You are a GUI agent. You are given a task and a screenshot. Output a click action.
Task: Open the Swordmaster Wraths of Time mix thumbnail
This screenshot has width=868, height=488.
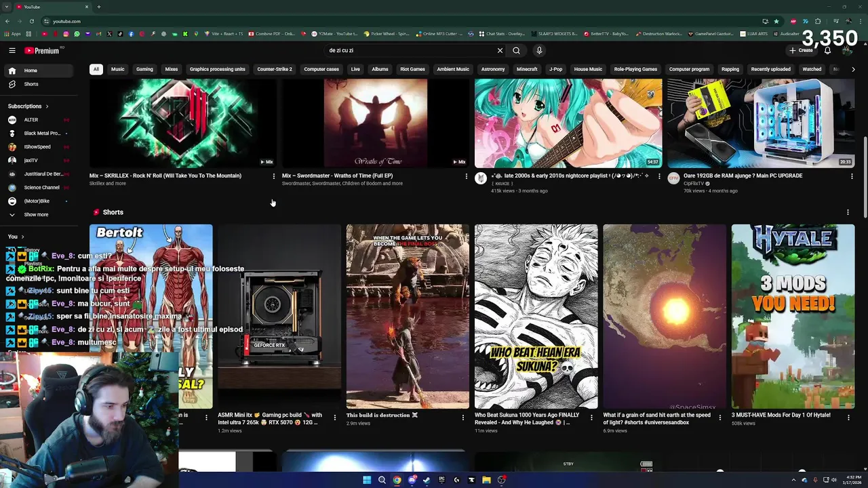click(x=376, y=123)
